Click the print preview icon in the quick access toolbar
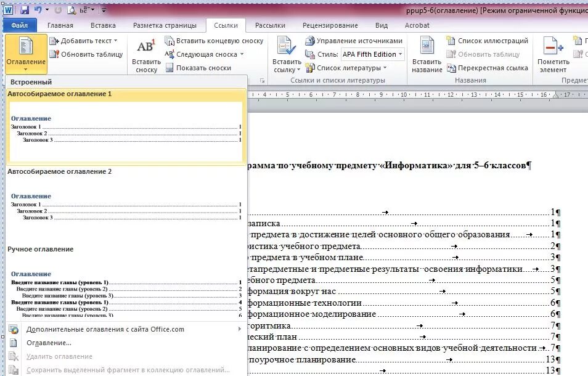The image size is (588, 376). (x=71, y=10)
